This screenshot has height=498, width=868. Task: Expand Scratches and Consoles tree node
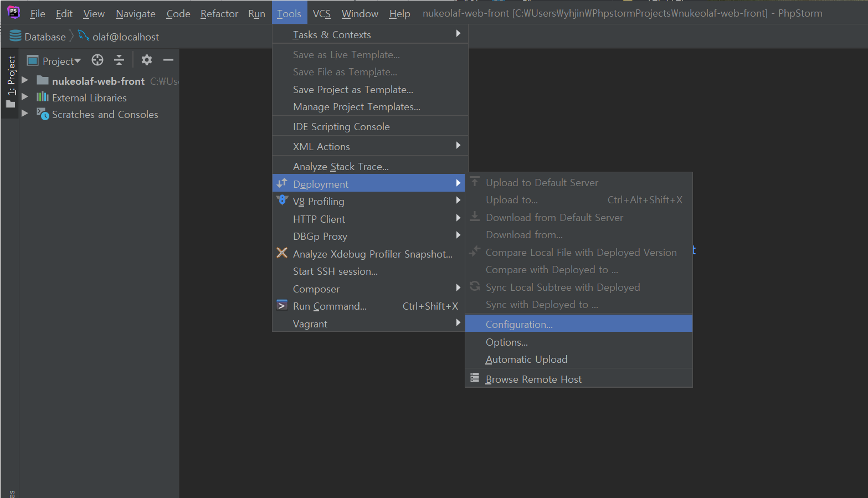[x=25, y=113]
